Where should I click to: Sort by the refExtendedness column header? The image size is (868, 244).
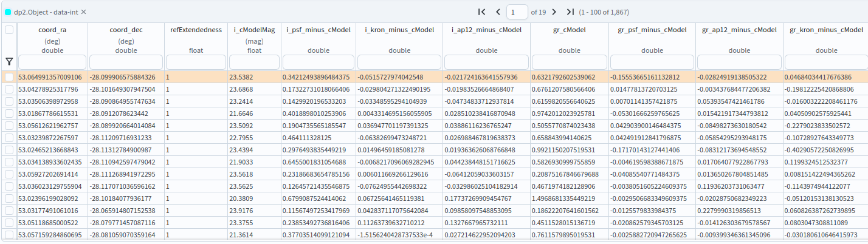(x=196, y=30)
